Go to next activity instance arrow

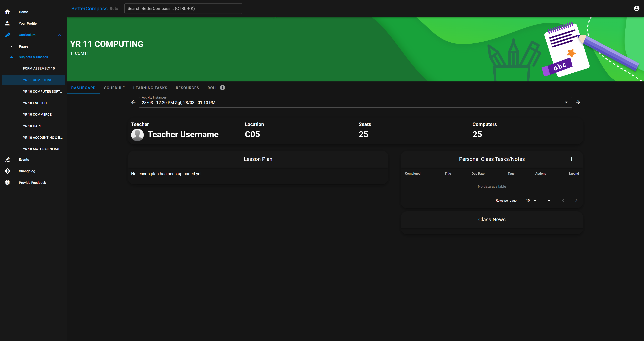578,102
